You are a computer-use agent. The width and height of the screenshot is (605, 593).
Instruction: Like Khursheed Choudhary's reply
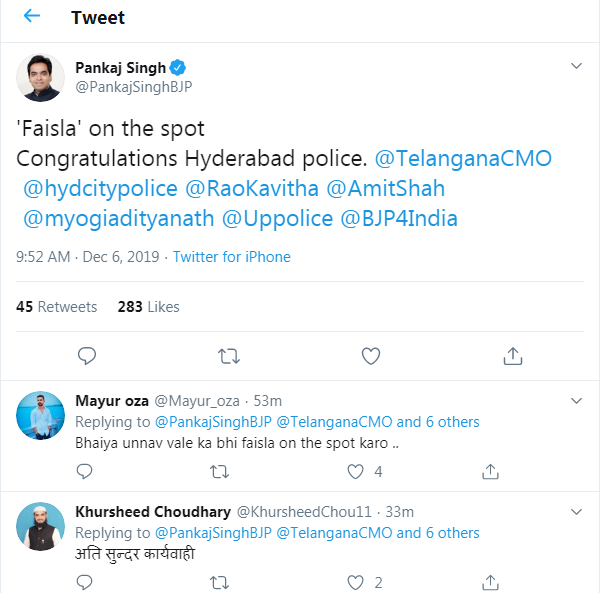click(x=354, y=582)
